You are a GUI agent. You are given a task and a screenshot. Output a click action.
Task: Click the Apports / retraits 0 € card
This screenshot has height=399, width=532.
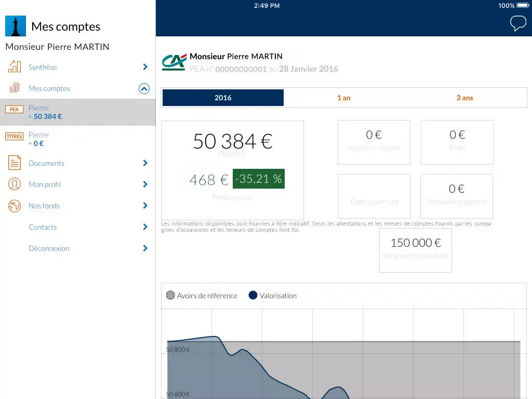click(x=374, y=142)
